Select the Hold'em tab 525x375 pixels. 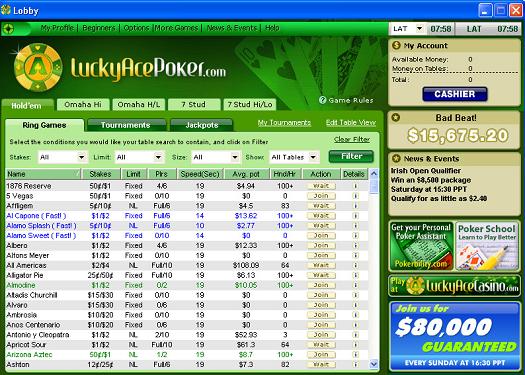pos(27,105)
